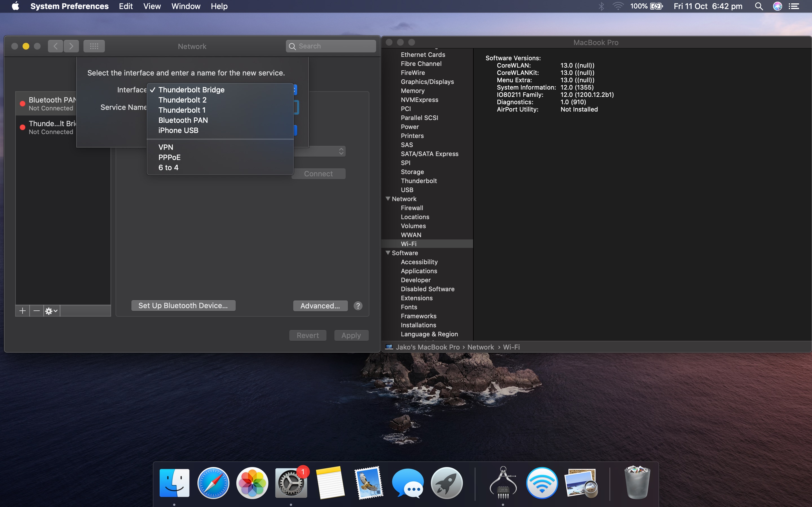Click the Finder icon in the Dock

tap(174, 481)
